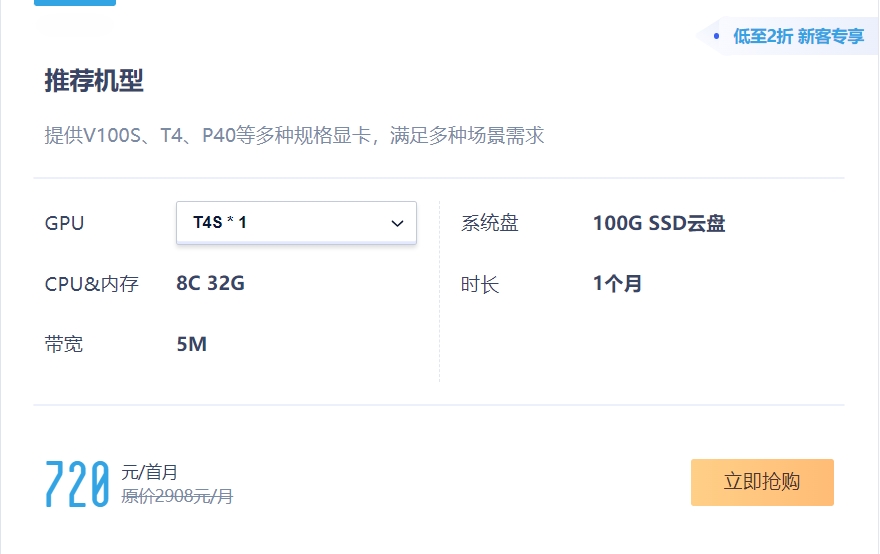
Task: Click the strikethrough 原价2908元/月 text
Action: tap(177, 496)
